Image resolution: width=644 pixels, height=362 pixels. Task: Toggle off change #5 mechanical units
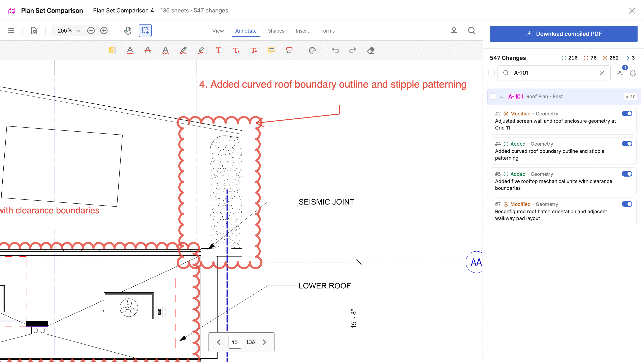click(x=627, y=174)
